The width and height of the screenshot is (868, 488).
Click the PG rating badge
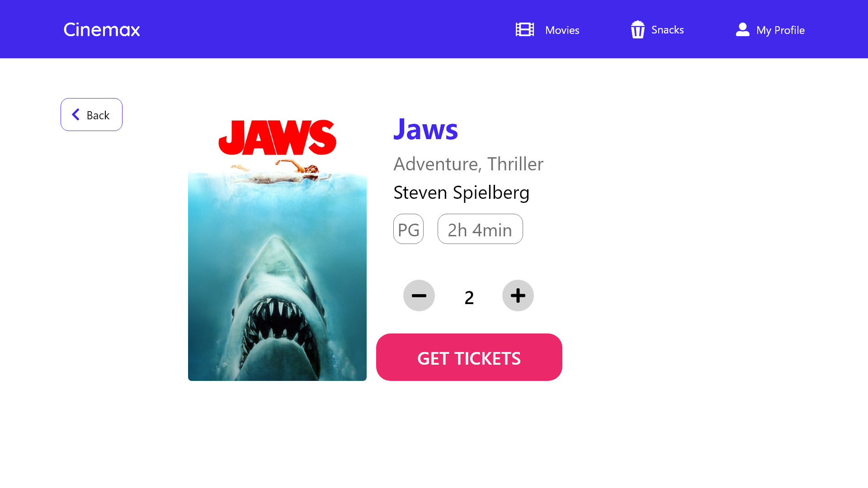click(x=408, y=229)
